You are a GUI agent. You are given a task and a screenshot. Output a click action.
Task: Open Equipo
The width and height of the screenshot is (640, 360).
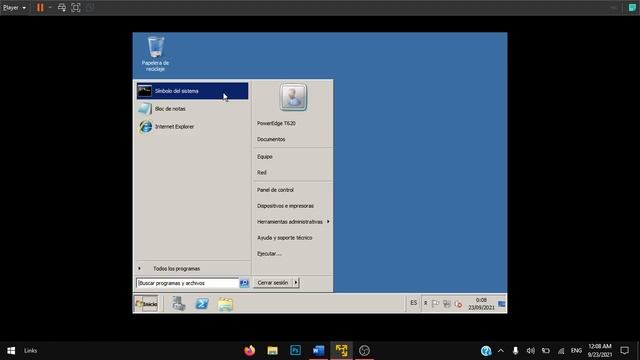tap(264, 157)
